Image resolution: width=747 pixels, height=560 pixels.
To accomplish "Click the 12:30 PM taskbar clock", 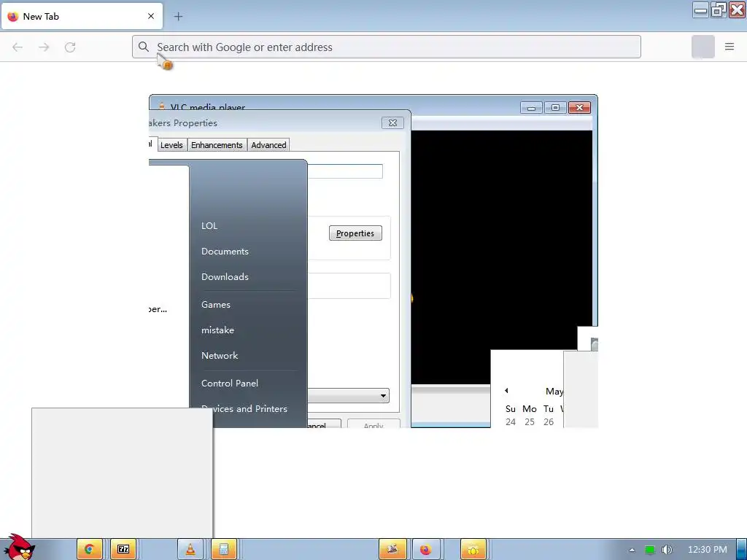I will tap(708, 550).
